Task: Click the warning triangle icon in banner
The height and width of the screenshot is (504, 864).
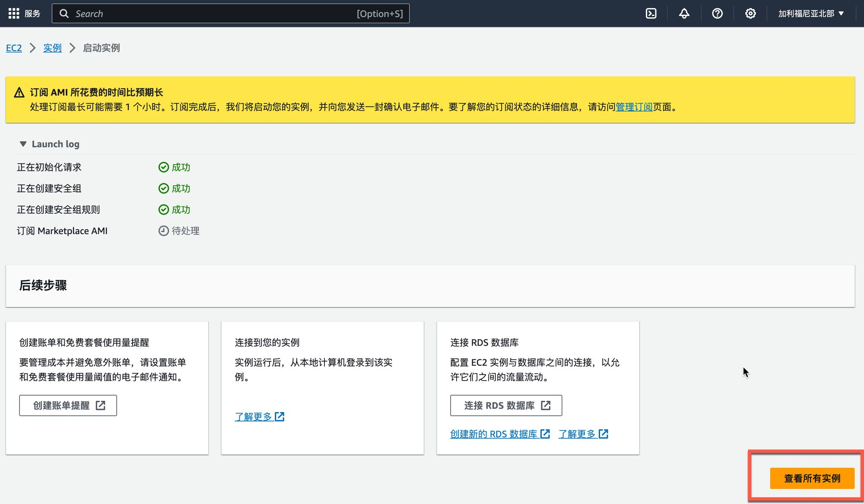Action: click(x=19, y=92)
